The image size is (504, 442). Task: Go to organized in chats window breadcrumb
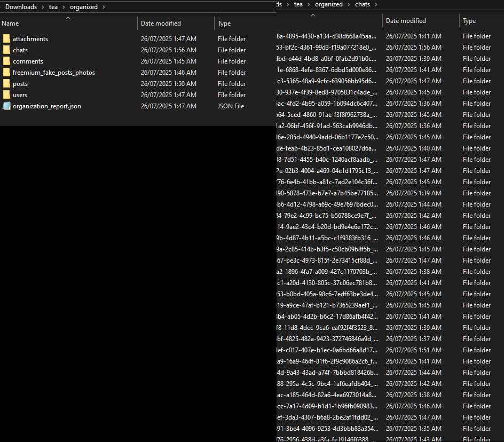coord(328,4)
